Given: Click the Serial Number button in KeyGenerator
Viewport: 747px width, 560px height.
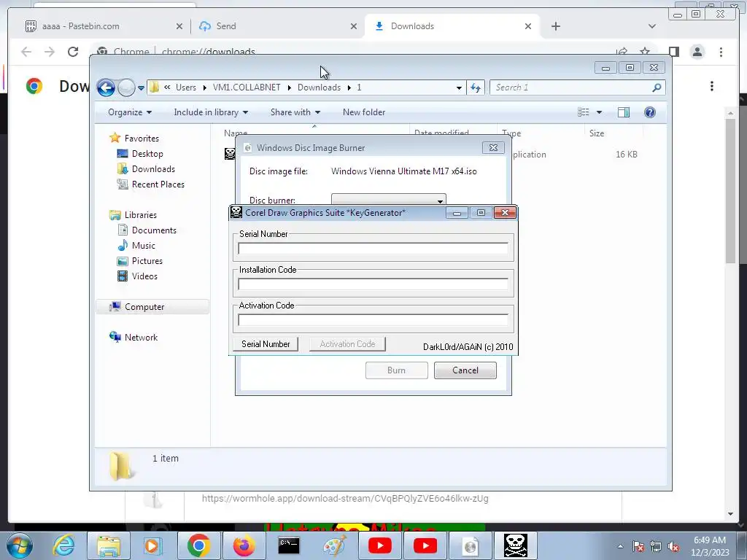Looking at the screenshot, I should tap(266, 344).
